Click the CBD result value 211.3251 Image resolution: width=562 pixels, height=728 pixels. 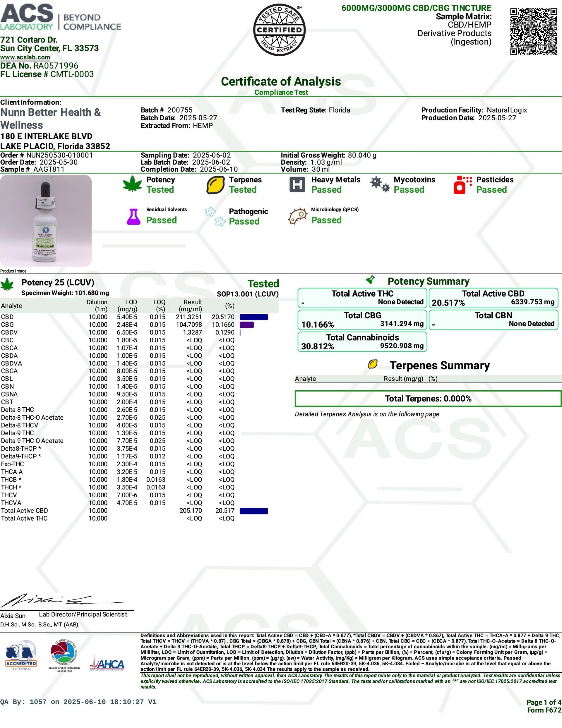[x=189, y=317]
